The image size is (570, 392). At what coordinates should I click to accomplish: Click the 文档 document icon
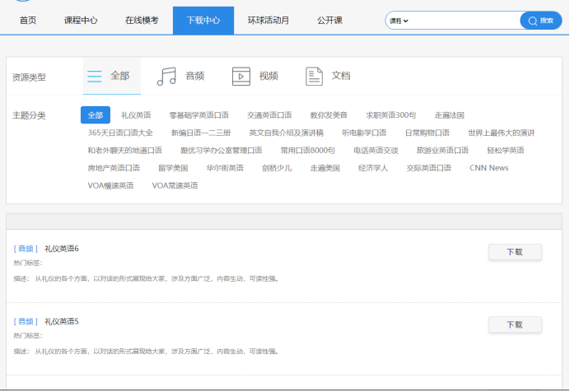click(314, 77)
